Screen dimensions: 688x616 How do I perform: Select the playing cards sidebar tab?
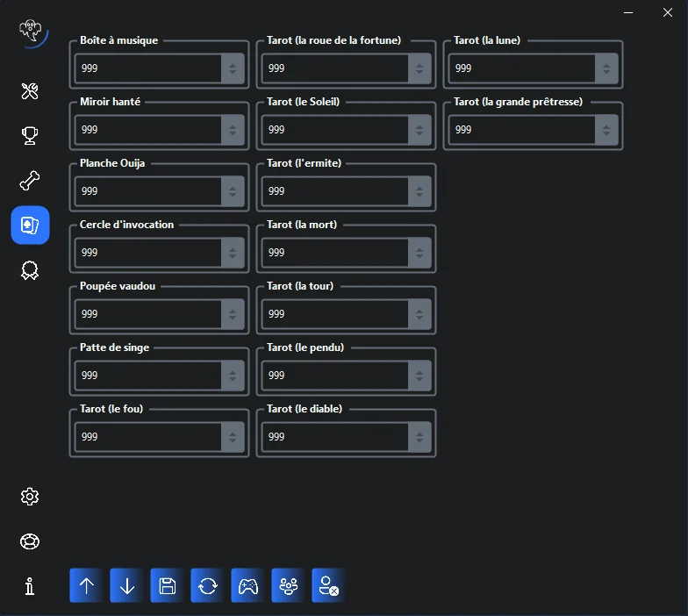30,226
